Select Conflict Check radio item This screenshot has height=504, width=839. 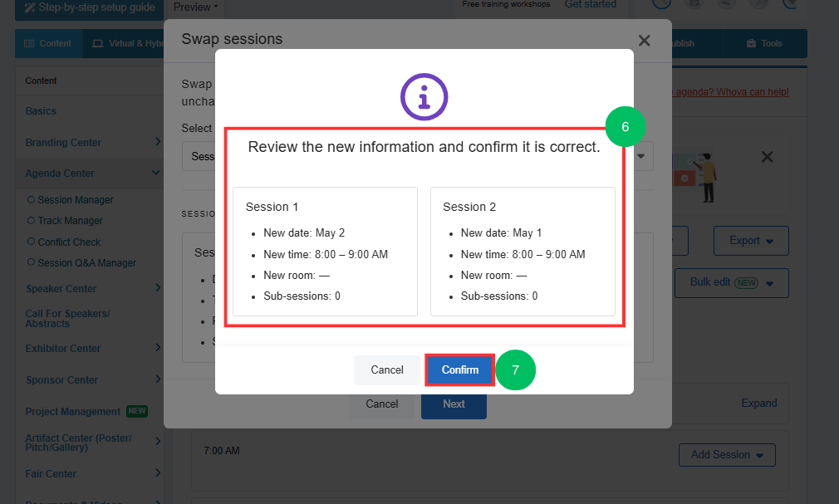[31, 242]
